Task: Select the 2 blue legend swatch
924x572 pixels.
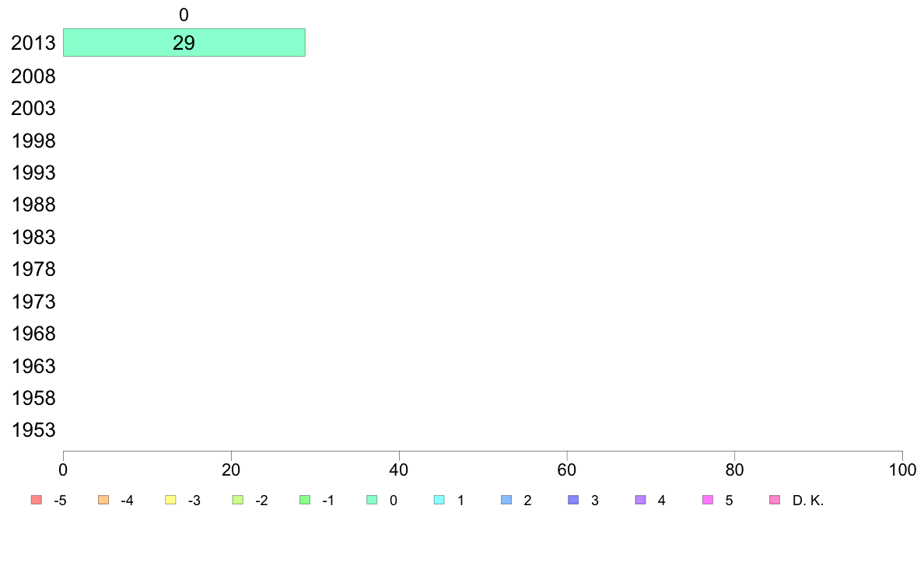Action: pyautogui.click(x=507, y=500)
